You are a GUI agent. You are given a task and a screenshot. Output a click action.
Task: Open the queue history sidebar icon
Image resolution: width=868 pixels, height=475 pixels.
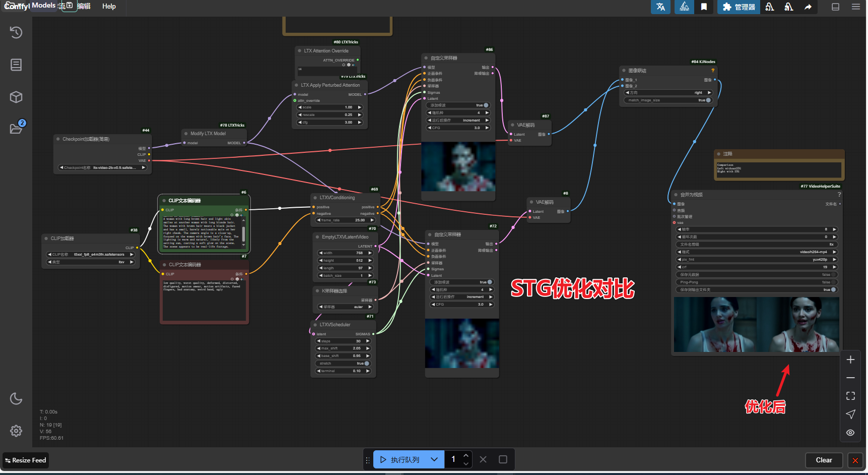pyautogui.click(x=16, y=33)
